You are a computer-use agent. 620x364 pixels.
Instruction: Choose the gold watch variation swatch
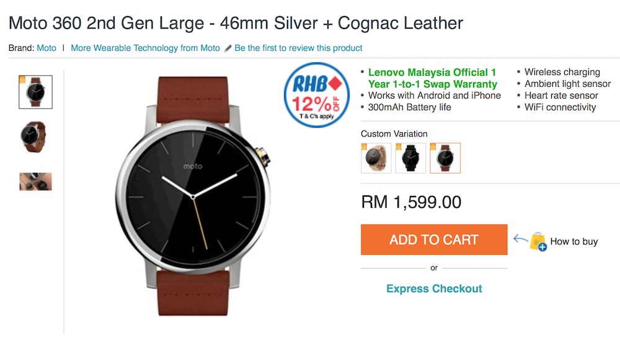click(x=376, y=158)
